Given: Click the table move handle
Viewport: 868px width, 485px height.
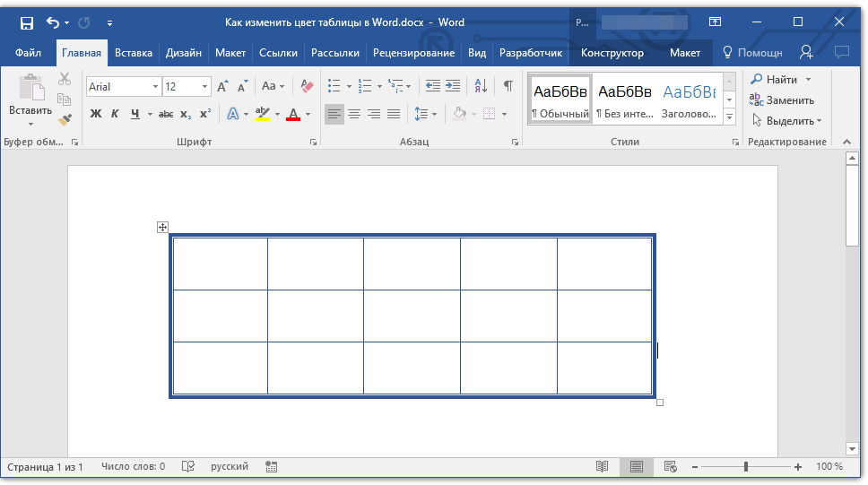Looking at the screenshot, I should (x=162, y=227).
